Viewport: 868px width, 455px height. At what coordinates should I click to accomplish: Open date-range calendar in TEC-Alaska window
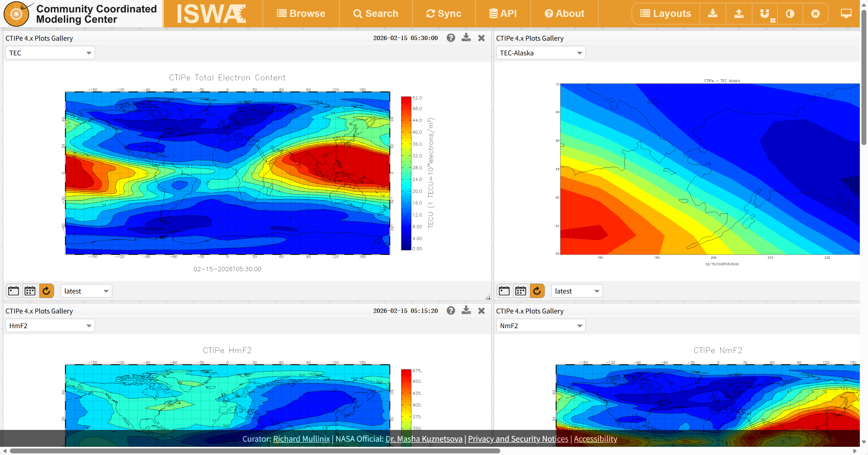tap(520, 291)
